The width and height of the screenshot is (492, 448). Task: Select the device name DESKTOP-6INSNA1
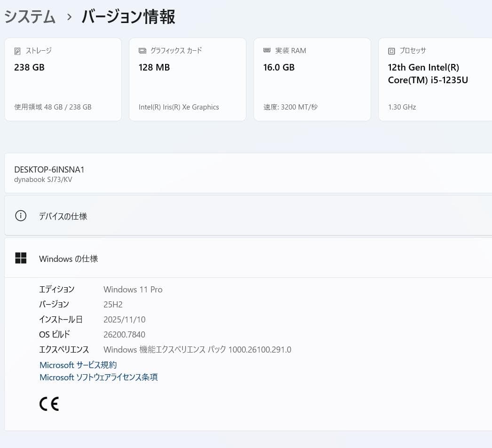[49, 170]
